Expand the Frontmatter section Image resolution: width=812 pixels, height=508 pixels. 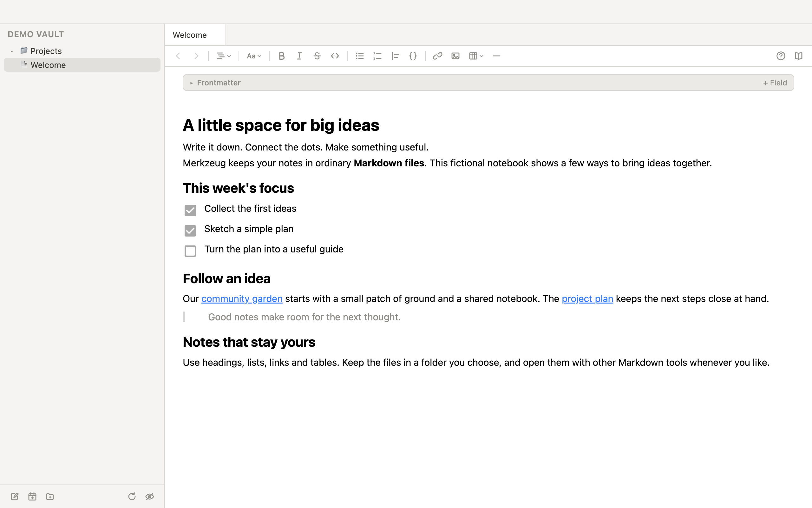click(x=191, y=83)
